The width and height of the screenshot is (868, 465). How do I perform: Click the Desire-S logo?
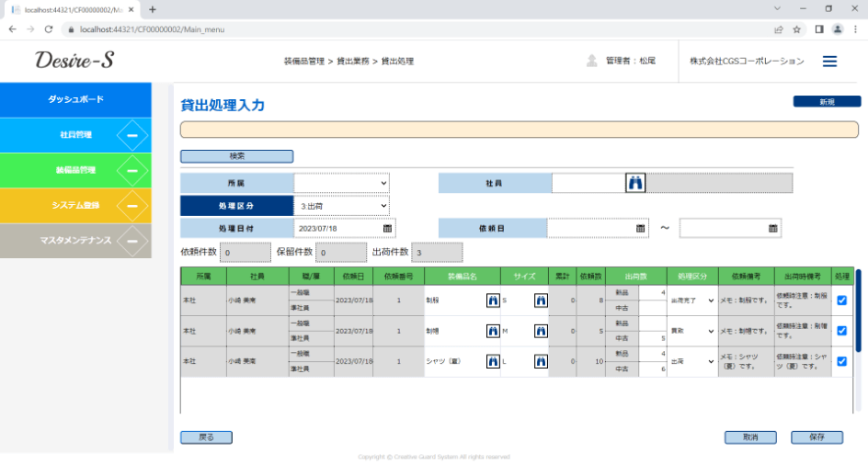[x=74, y=60]
